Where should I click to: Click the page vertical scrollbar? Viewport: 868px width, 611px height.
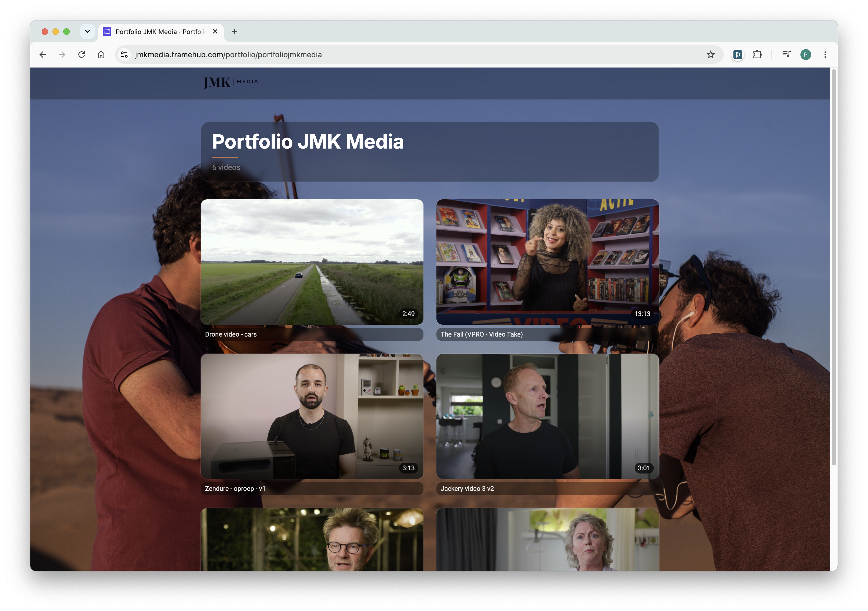pos(834,267)
